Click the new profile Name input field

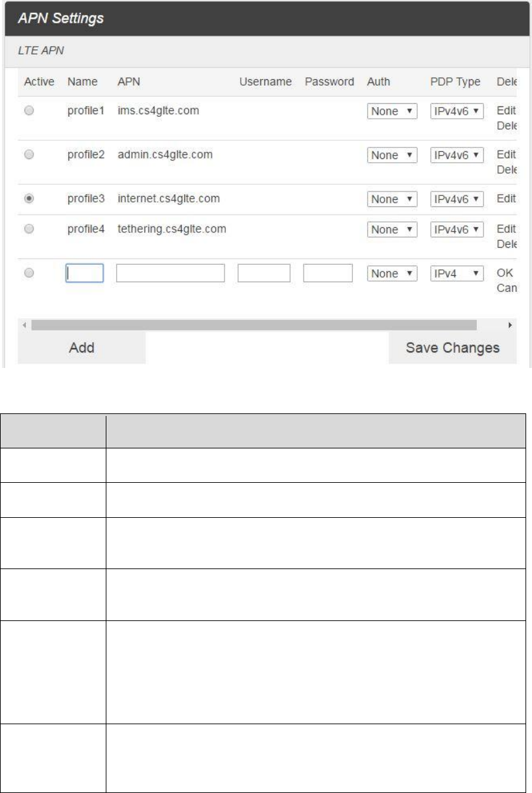coord(84,273)
